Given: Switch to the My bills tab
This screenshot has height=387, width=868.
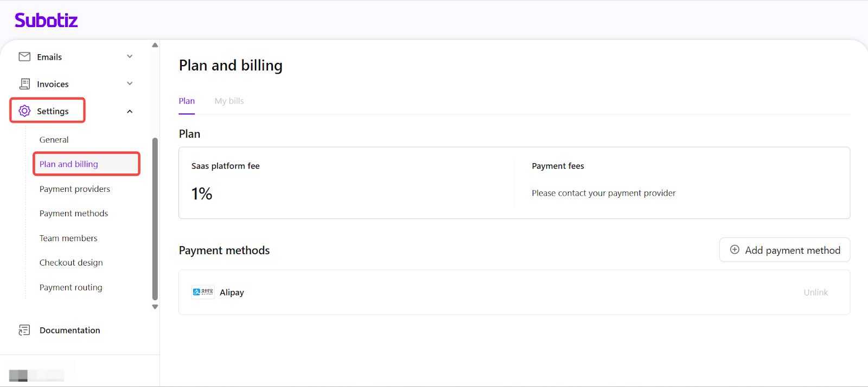Looking at the screenshot, I should pyautogui.click(x=229, y=101).
